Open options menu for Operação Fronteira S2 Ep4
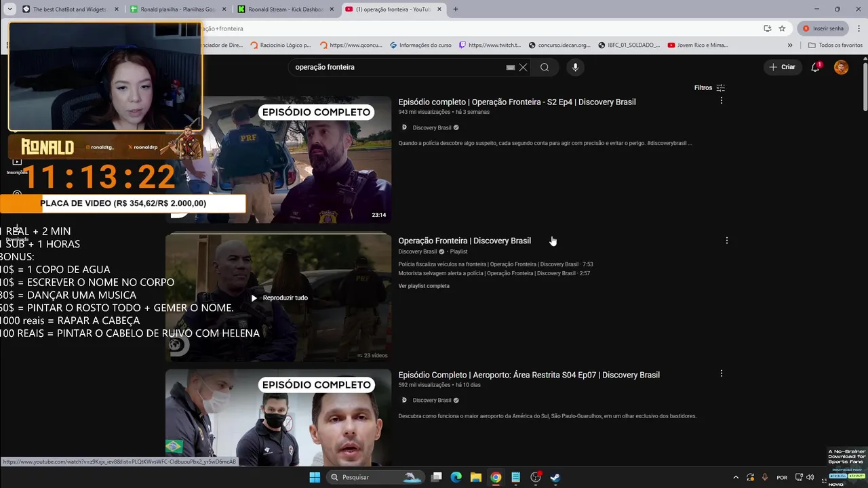The image size is (868, 488). 721,100
